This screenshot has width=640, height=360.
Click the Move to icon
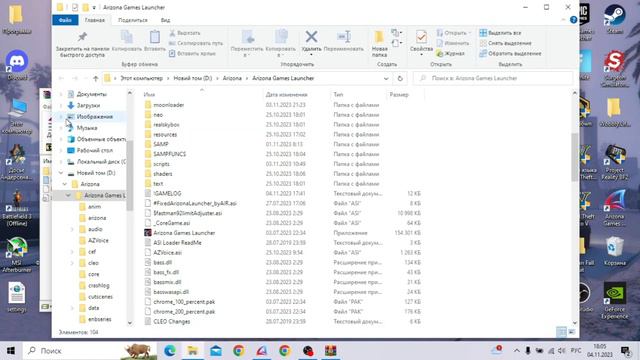(247, 43)
